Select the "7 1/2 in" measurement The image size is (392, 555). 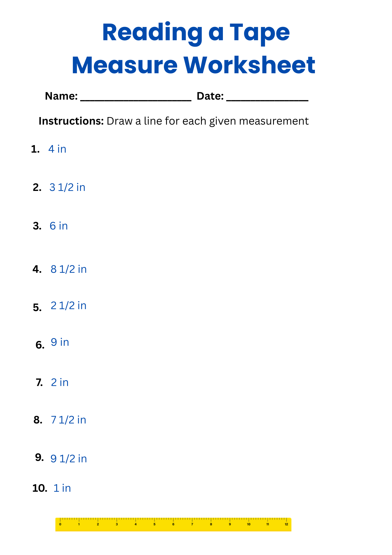68,420
